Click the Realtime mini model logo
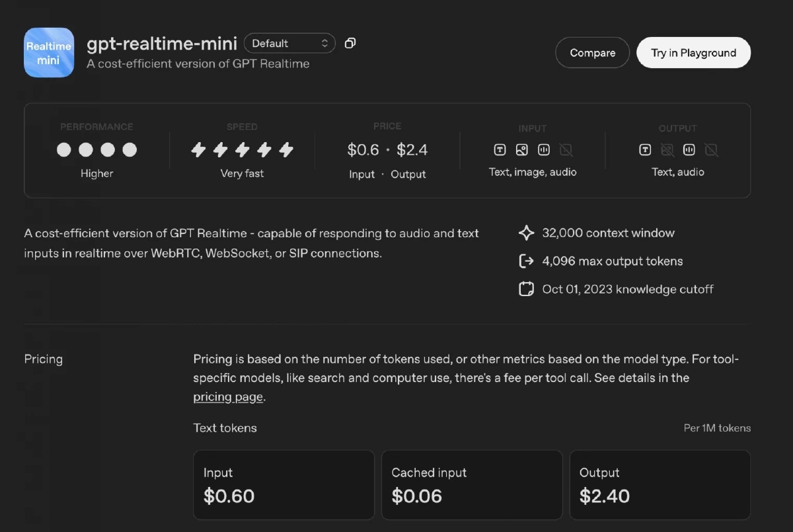The image size is (793, 532). point(49,53)
